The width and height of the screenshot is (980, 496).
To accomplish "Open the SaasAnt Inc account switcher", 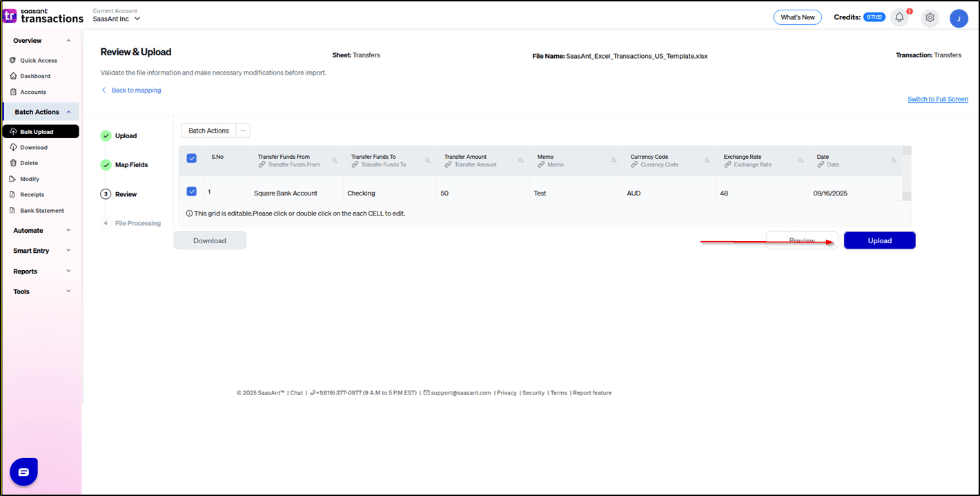I will [116, 19].
